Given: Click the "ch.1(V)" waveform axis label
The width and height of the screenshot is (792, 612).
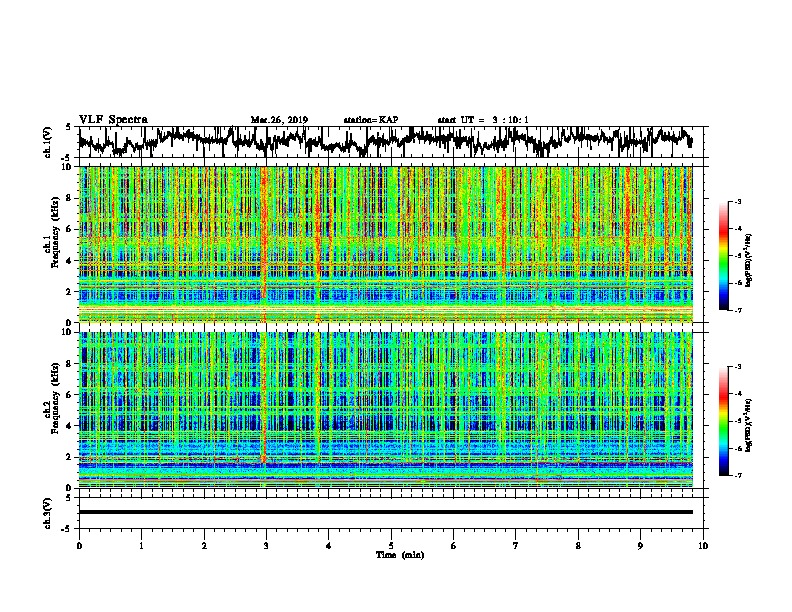Looking at the screenshot, I should click(x=48, y=142).
